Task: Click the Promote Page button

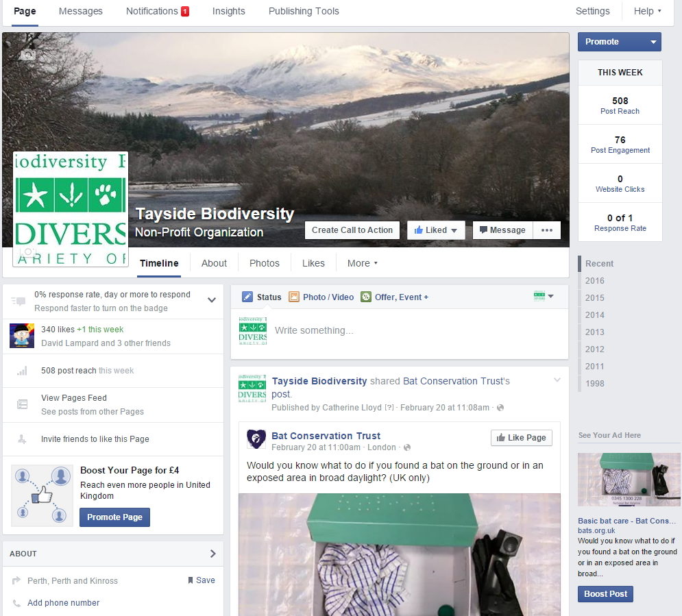Action: click(x=115, y=517)
